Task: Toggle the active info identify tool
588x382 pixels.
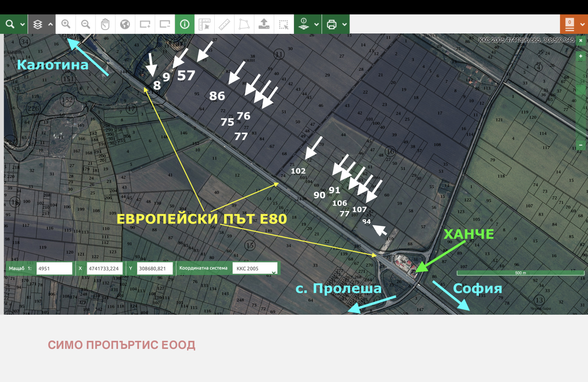Action: (x=184, y=24)
